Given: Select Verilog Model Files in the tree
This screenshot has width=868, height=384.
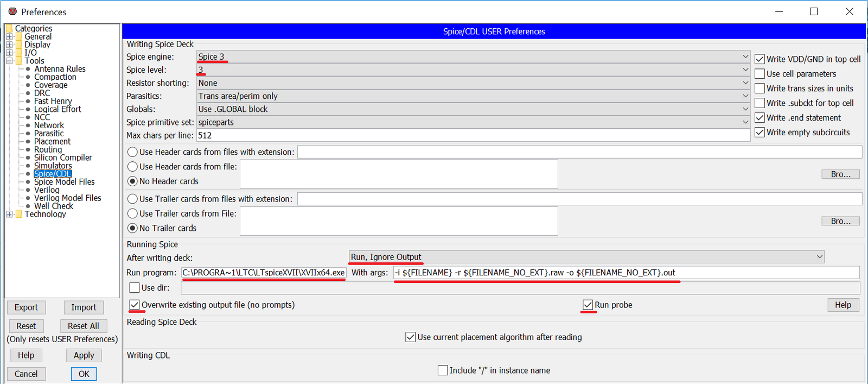Looking at the screenshot, I should [67, 198].
